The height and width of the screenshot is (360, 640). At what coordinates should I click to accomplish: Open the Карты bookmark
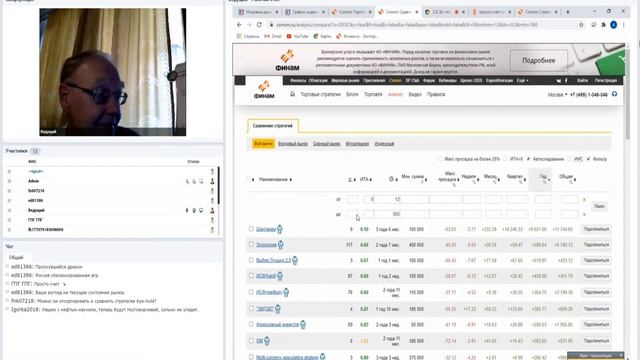coord(322,36)
